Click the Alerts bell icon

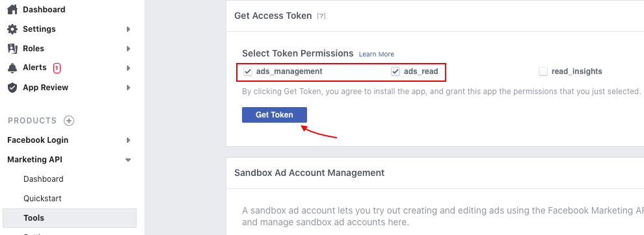coord(13,68)
